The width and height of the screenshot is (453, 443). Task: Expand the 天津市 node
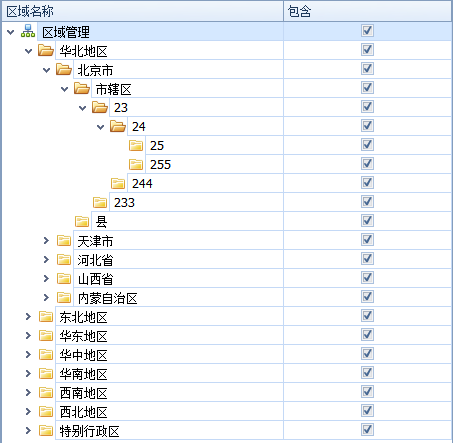pyautogui.click(x=46, y=241)
